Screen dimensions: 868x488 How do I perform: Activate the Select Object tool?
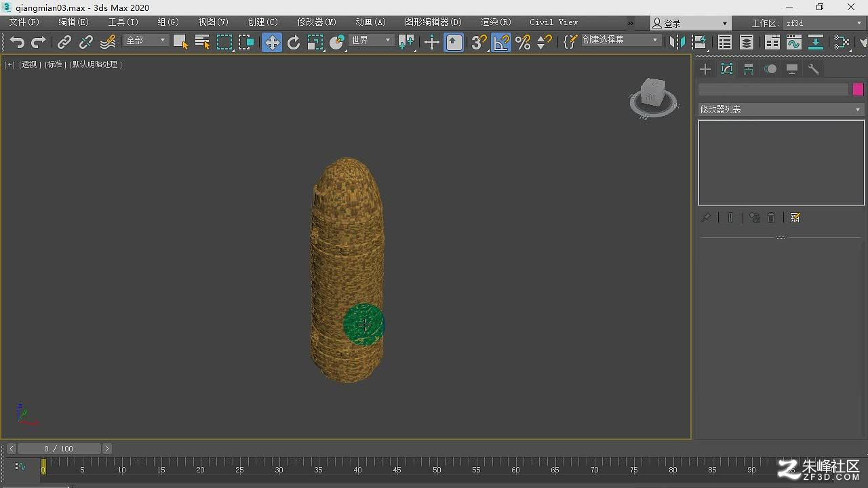(180, 42)
